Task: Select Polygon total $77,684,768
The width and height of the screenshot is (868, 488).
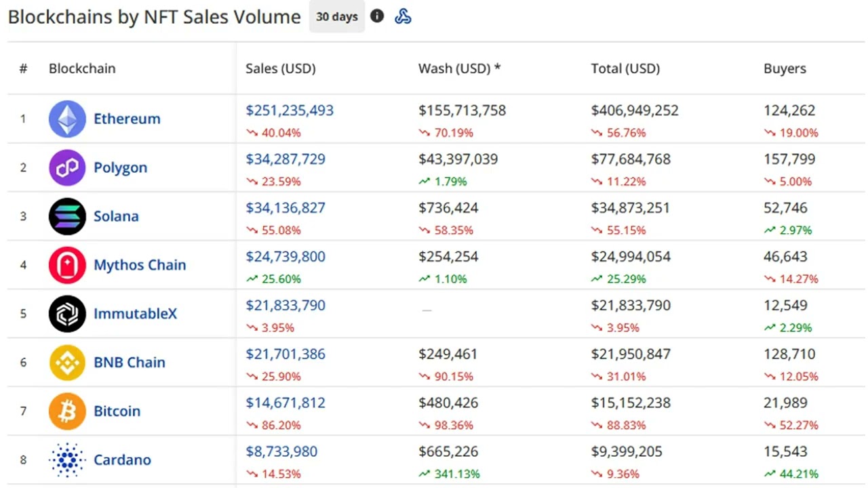Action: 631,159
